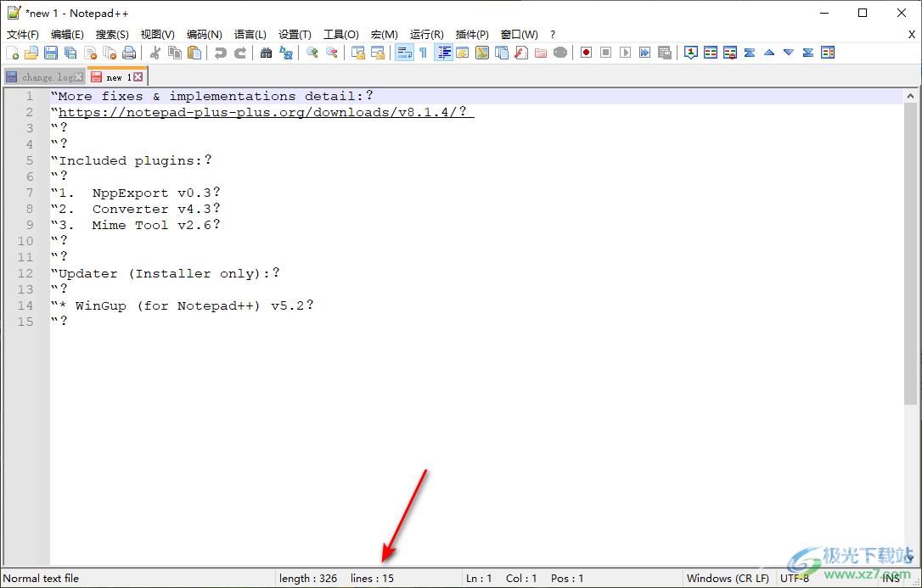Go to previous difference up arrow

point(769,53)
